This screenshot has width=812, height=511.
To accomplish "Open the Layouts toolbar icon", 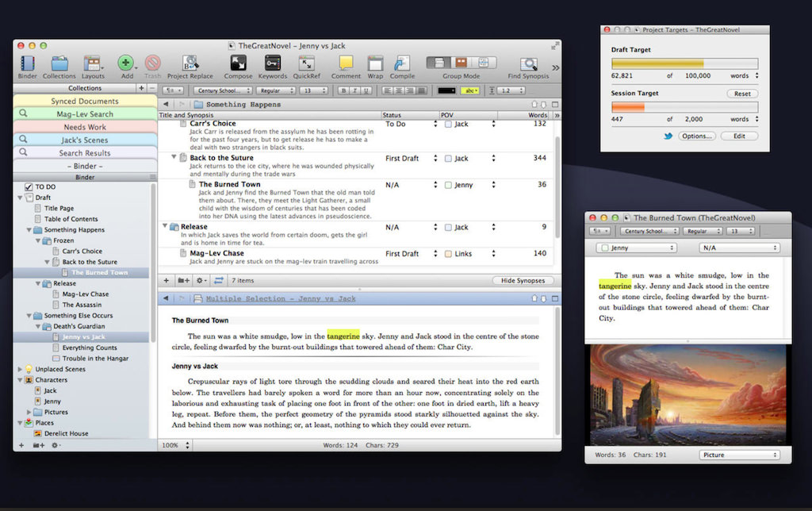I will click(x=92, y=63).
